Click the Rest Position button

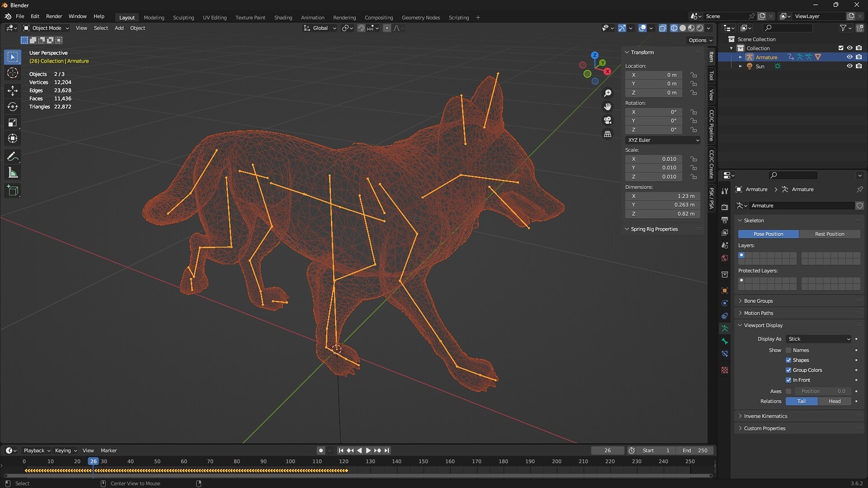click(x=829, y=234)
